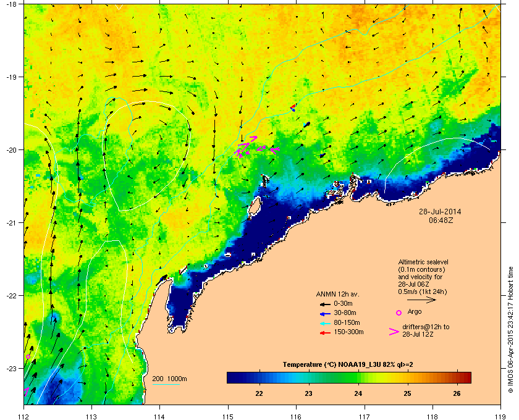Click the 80-150m depth label
Image resolution: width=519 pixels, height=420 pixels.
pos(347,322)
